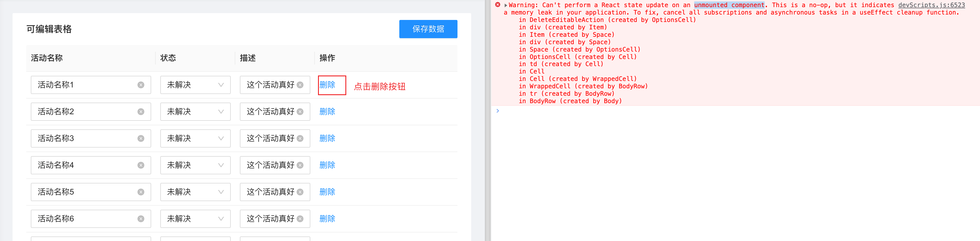Expand the console warning stack triangle
980x241 pixels.
506,5
